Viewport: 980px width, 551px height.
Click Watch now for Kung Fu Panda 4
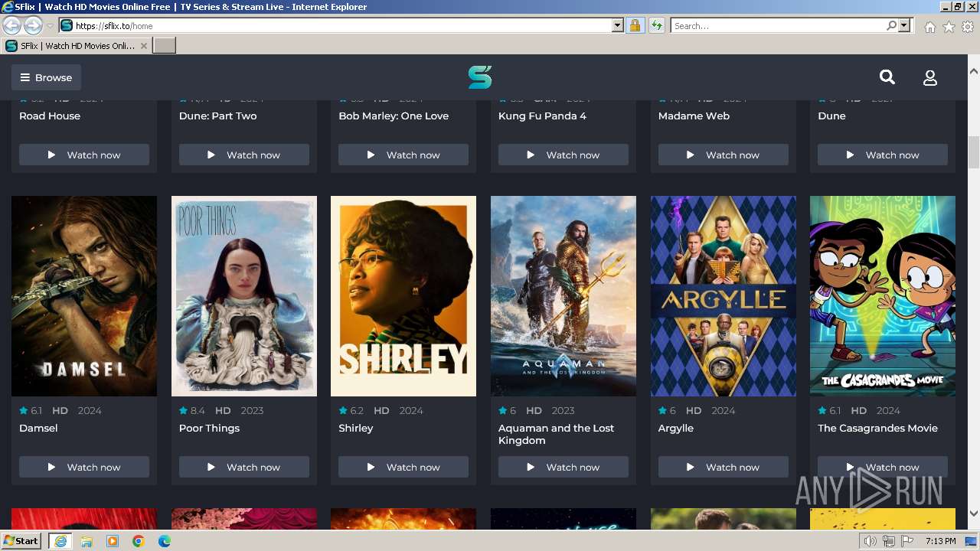pos(563,155)
